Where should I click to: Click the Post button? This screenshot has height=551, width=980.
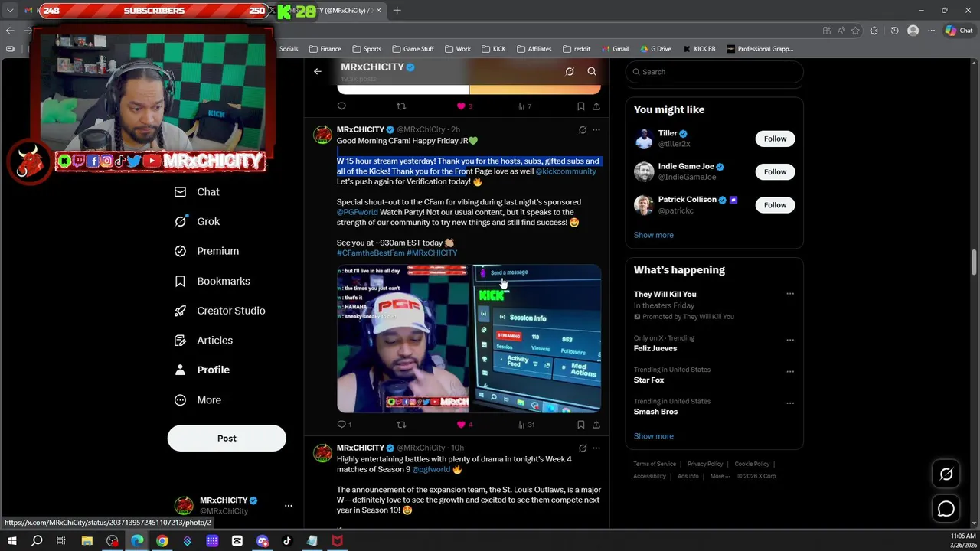coord(227,439)
